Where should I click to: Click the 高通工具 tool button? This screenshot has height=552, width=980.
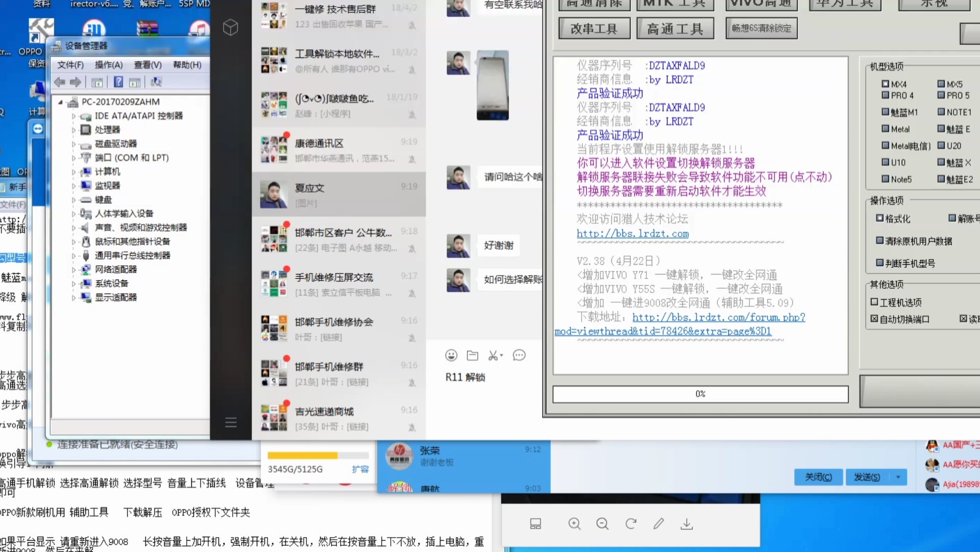[x=675, y=29]
